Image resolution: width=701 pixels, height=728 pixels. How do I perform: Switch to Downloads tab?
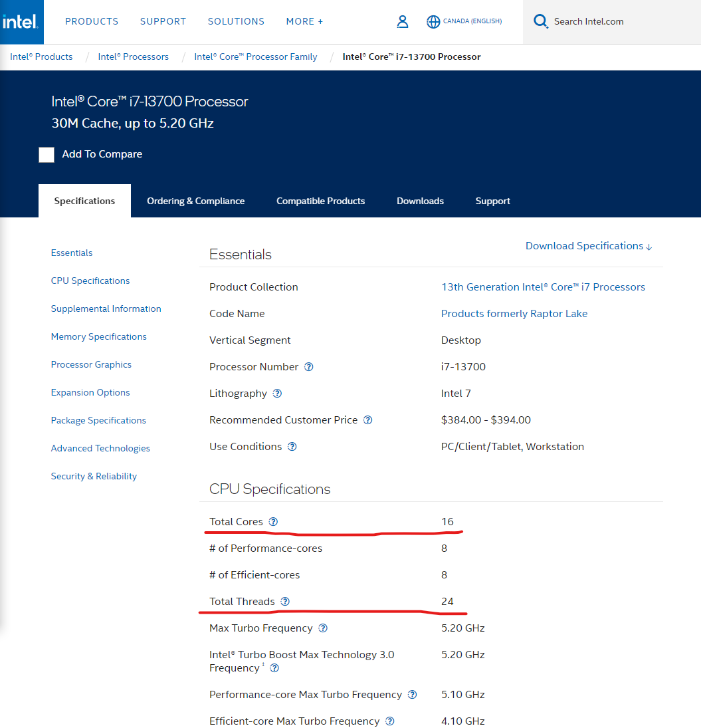[421, 201]
